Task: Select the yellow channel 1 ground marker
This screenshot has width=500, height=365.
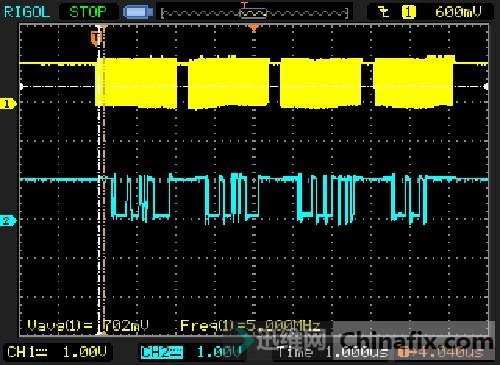Action: tap(7, 104)
